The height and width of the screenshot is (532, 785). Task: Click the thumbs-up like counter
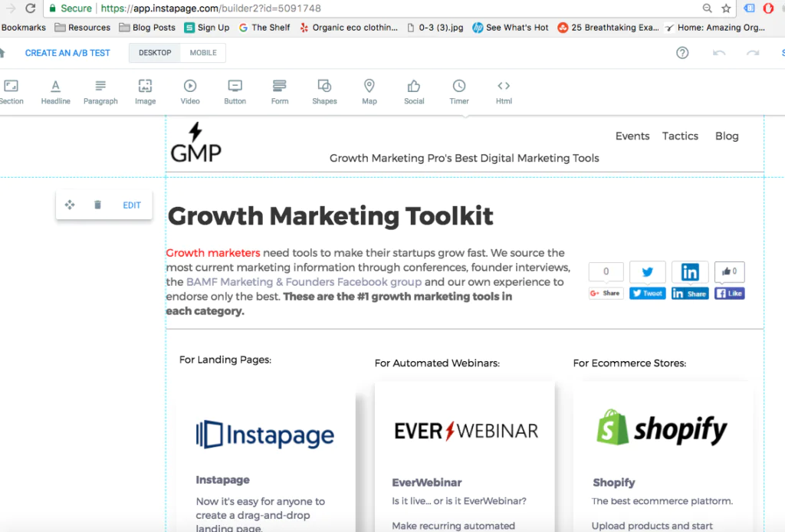[730, 272]
